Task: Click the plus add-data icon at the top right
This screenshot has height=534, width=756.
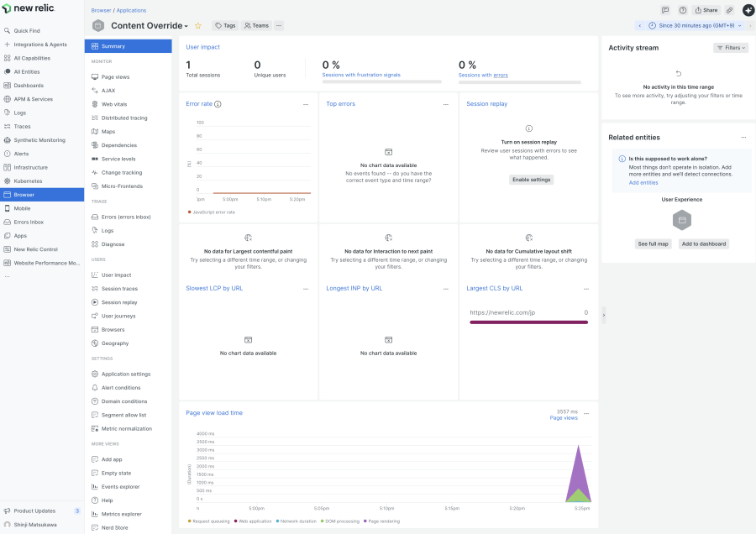Action: point(748,10)
